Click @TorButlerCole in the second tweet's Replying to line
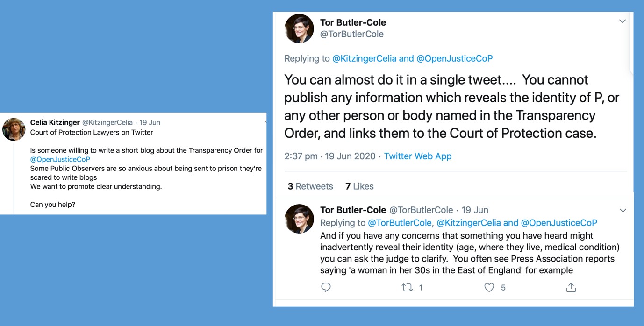 (x=400, y=223)
